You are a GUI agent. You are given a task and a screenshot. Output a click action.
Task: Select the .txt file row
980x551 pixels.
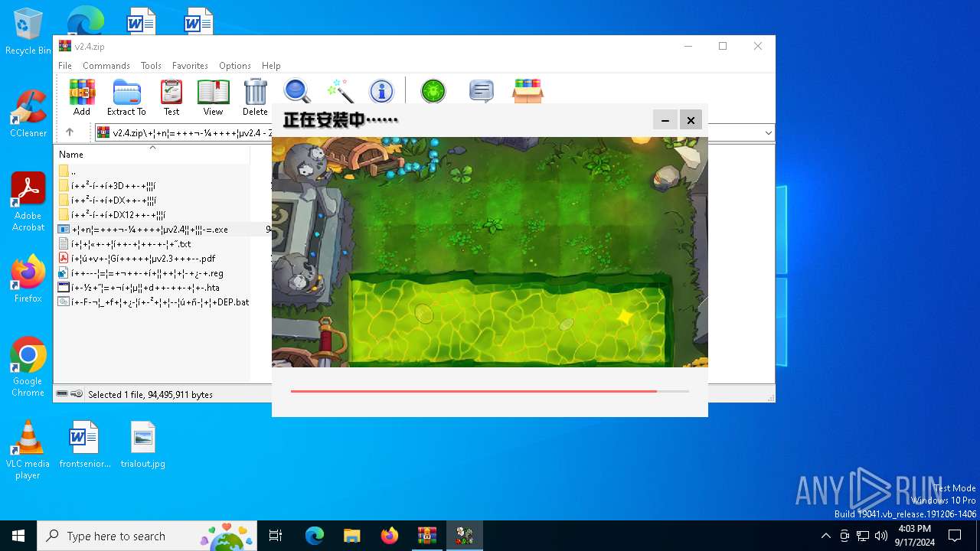[152, 244]
